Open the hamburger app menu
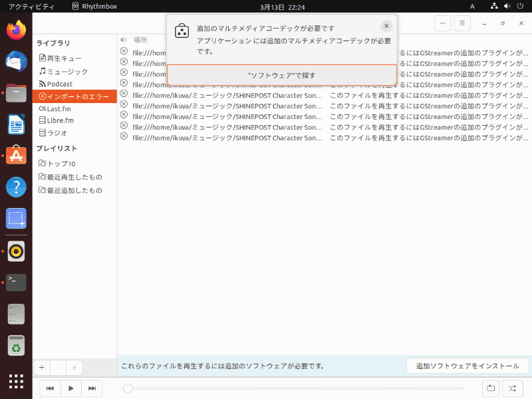This screenshot has width=532, height=399. (x=462, y=23)
